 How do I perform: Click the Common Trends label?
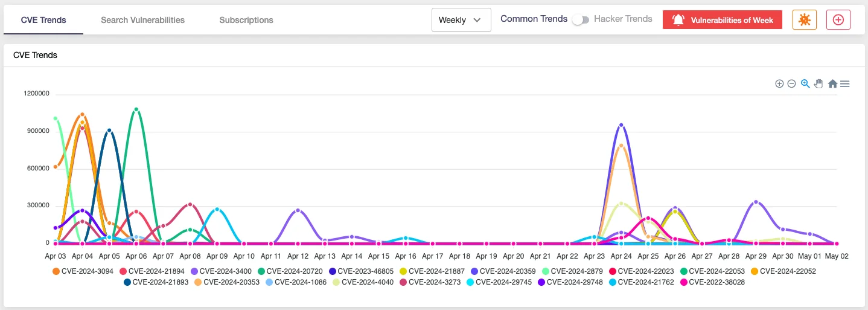click(x=534, y=19)
